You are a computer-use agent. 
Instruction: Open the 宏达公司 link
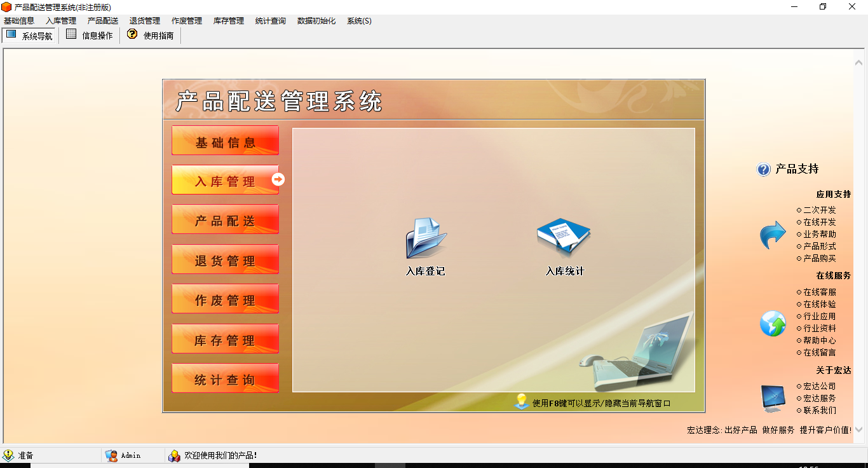(820, 386)
